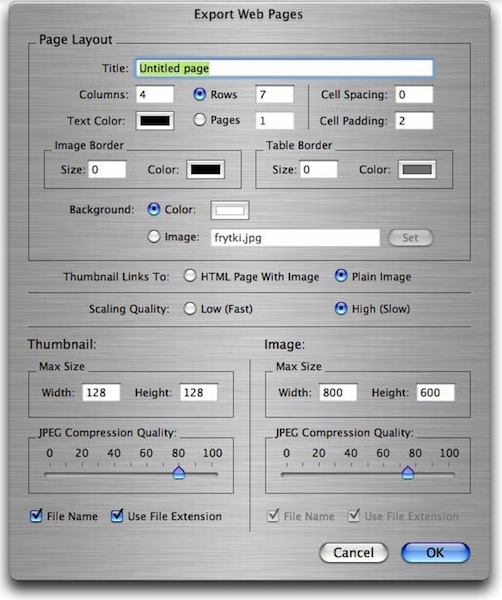This screenshot has width=502, height=600.
Task: Select the Rows radio button
Action: coord(199,94)
